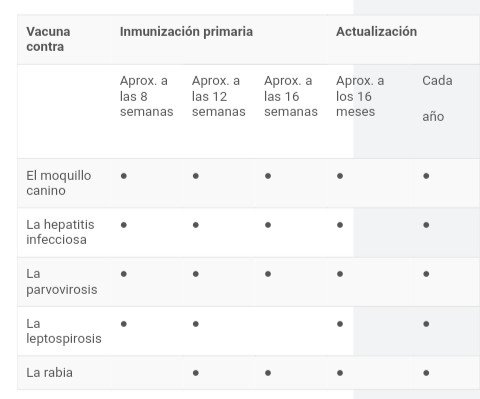
Task: Click moquillo canino 8-week dot
Action: tap(124, 176)
